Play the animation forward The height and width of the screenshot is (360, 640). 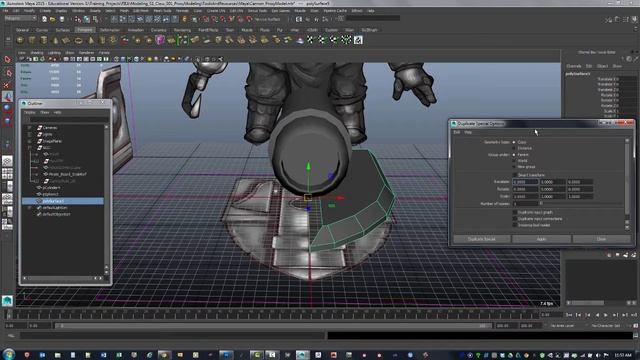tap(606, 315)
